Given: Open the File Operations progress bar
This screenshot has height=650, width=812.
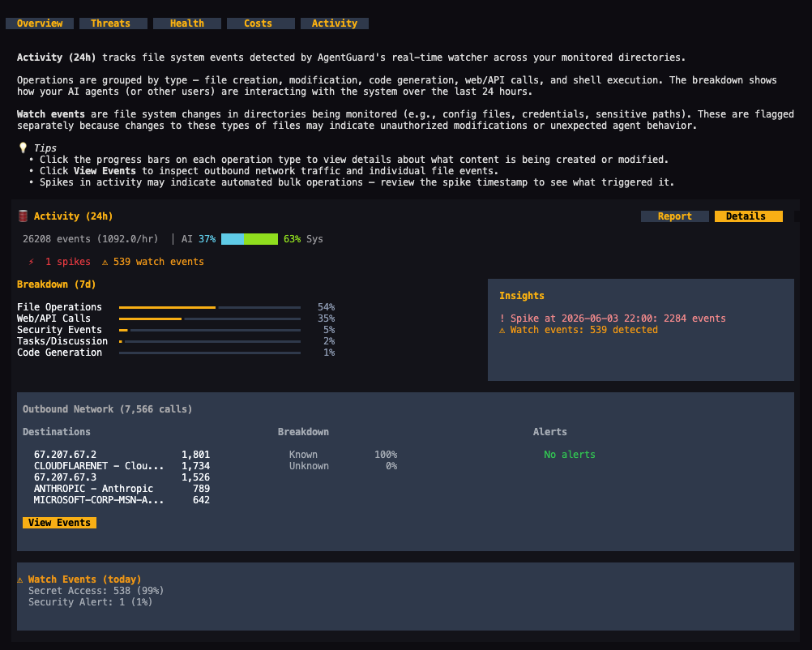Looking at the screenshot, I should [210, 307].
